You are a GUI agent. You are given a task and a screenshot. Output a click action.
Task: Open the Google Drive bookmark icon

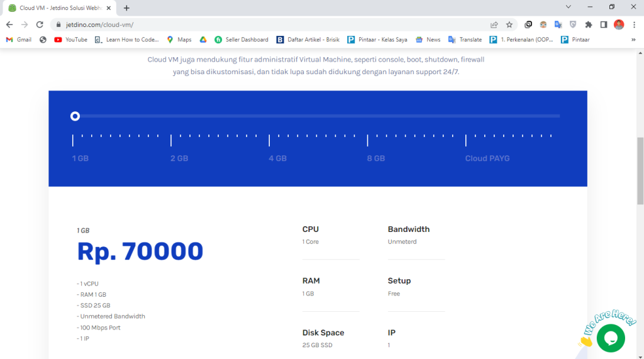[x=203, y=40]
